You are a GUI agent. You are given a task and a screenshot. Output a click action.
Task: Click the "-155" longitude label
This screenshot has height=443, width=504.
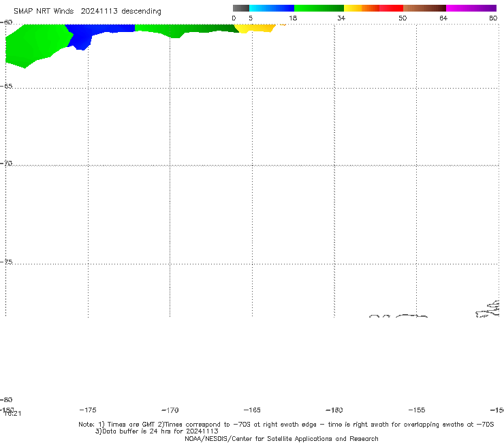coord(417,410)
